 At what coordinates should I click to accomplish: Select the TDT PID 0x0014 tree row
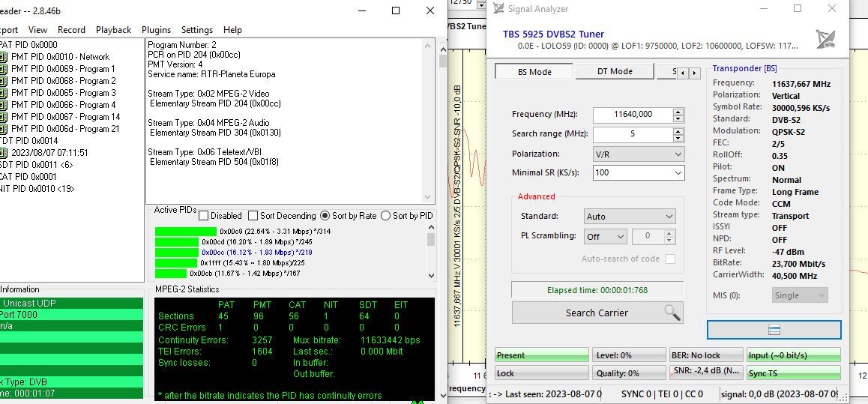click(x=28, y=141)
